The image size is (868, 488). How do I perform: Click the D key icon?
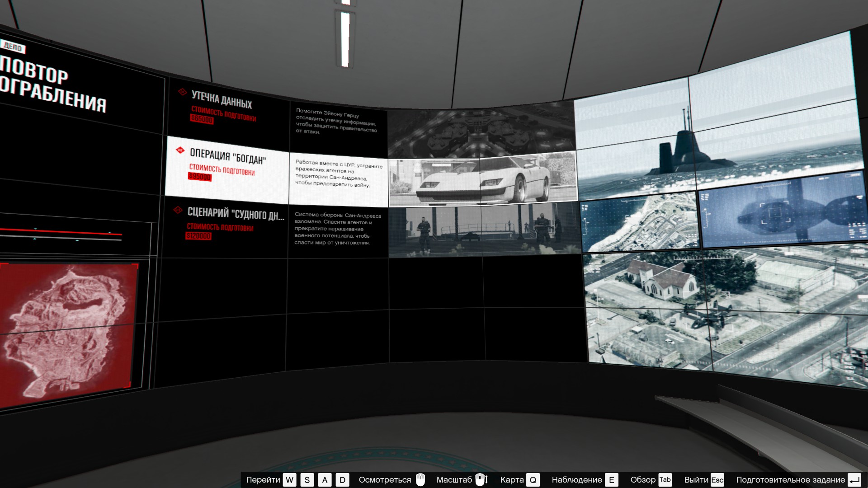(342, 480)
